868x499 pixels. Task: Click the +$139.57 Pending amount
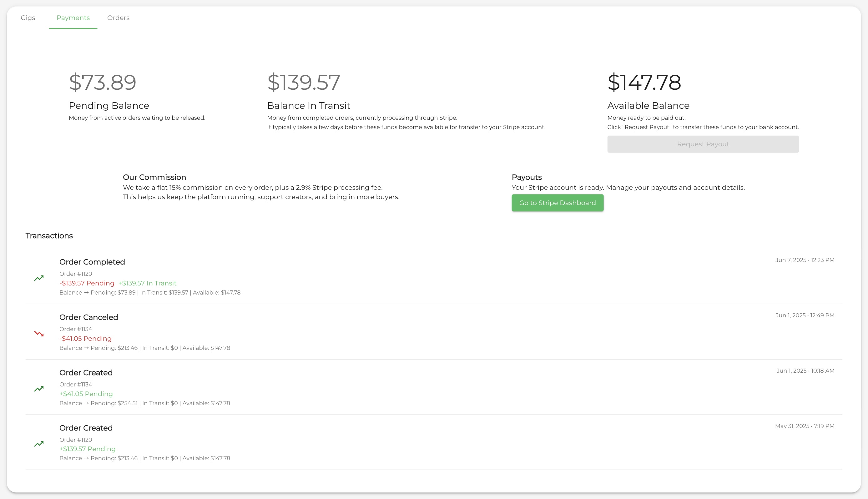pos(87,449)
